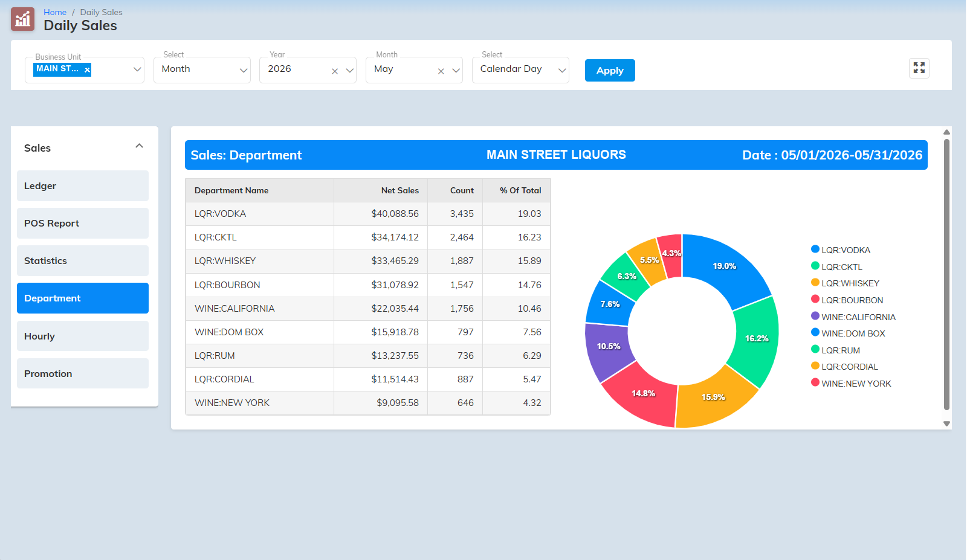Image resolution: width=967 pixels, height=560 pixels.
Task: Collapse the Sales sidebar section
Action: (139, 146)
